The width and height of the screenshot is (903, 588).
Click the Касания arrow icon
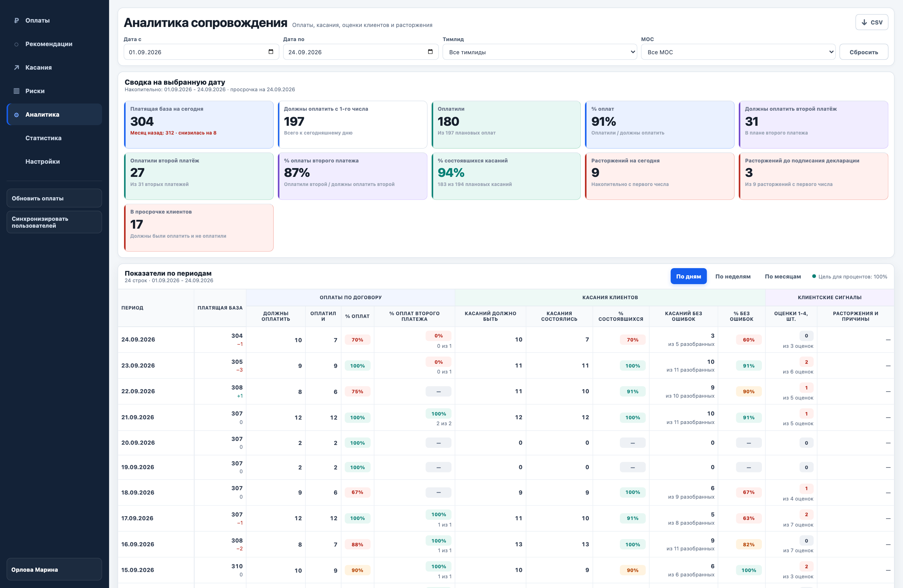pyautogui.click(x=16, y=67)
